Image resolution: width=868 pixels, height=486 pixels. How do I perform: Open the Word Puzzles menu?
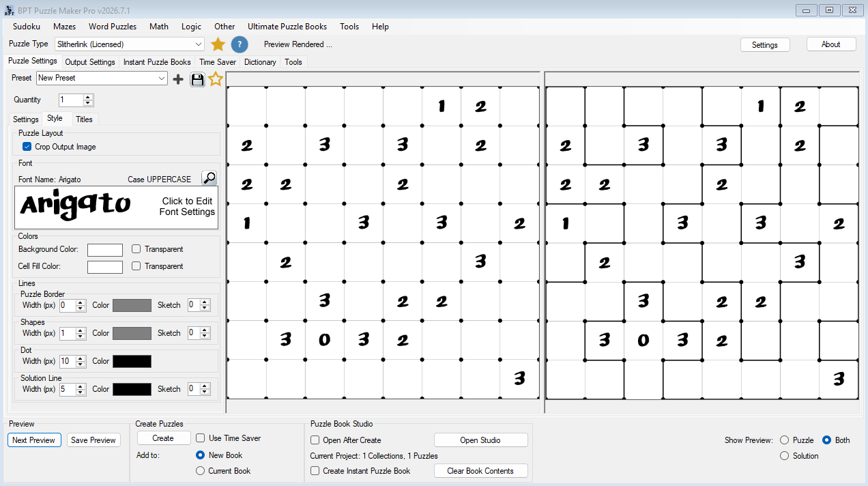click(x=113, y=27)
